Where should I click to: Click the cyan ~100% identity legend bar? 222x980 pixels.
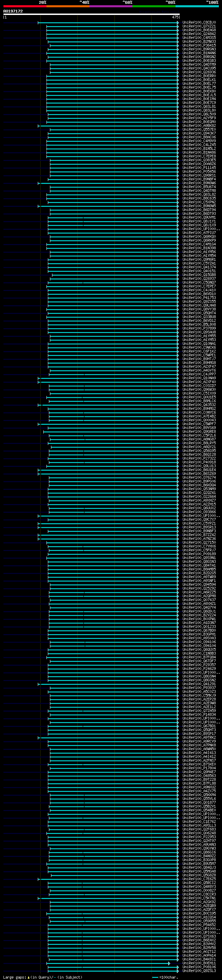click(197, 6)
